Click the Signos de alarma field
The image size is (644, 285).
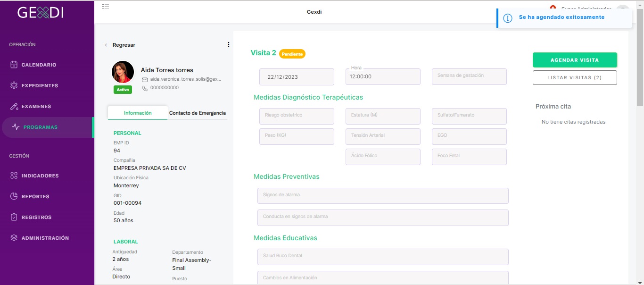(x=383, y=196)
